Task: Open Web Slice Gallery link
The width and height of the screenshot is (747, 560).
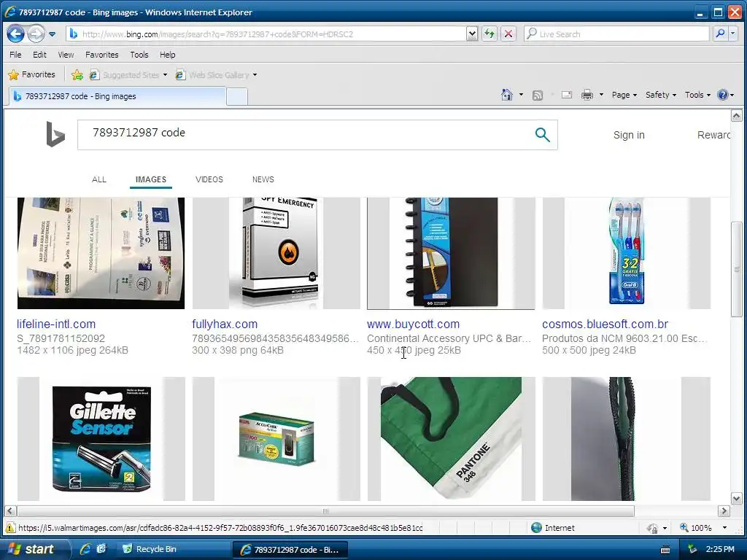Action: click(212, 75)
